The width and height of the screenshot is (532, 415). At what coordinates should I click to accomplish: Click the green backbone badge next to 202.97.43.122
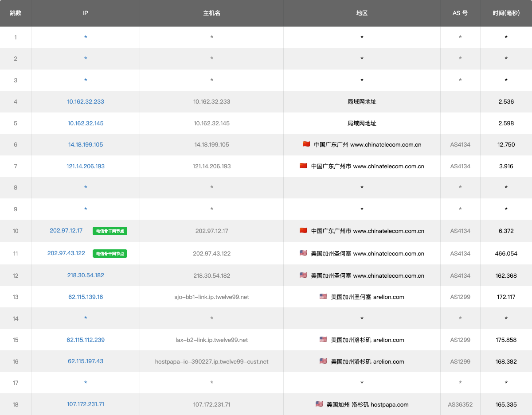pos(110,253)
